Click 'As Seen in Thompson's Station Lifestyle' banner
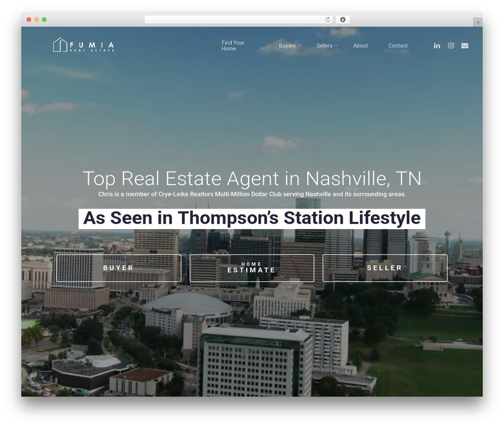This screenshot has height=427, width=504. [252, 219]
